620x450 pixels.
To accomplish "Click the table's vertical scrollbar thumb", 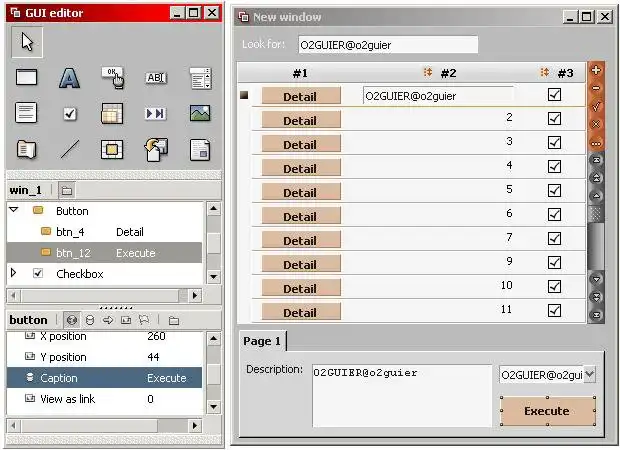I will pyautogui.click(x=596, y=245).
